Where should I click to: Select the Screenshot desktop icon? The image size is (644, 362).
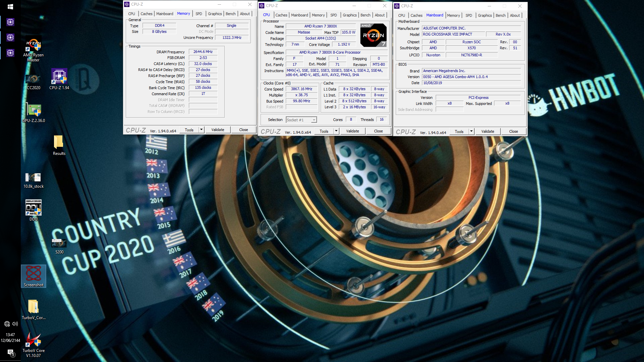pos(33,276)
